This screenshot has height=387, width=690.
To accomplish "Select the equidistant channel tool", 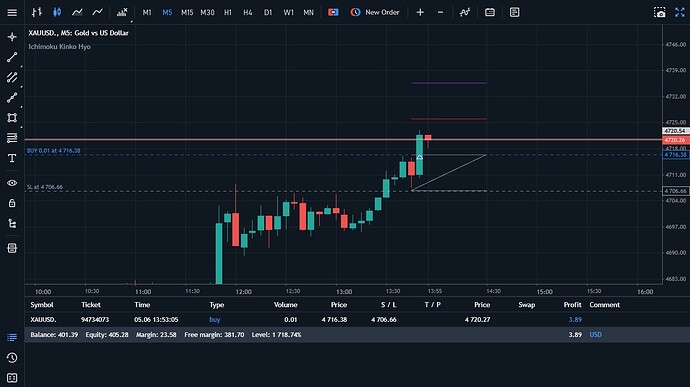I will [x=12, y=77].
